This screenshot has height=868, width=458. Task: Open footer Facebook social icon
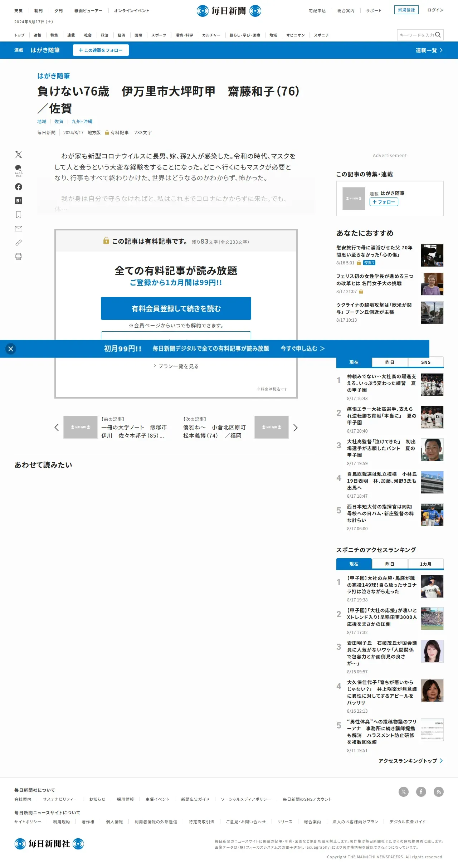pyautogui.click(x=421, y=792)
